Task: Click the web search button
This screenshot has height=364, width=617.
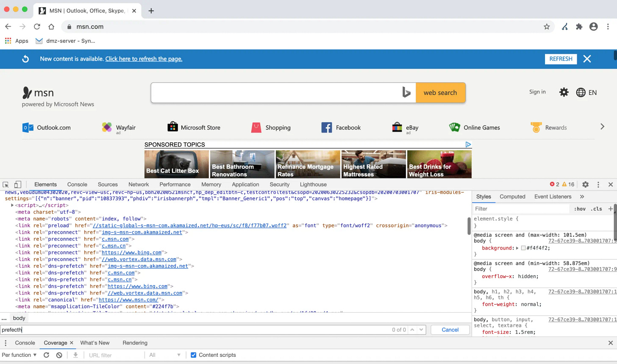Action: (x=440, y=93)
